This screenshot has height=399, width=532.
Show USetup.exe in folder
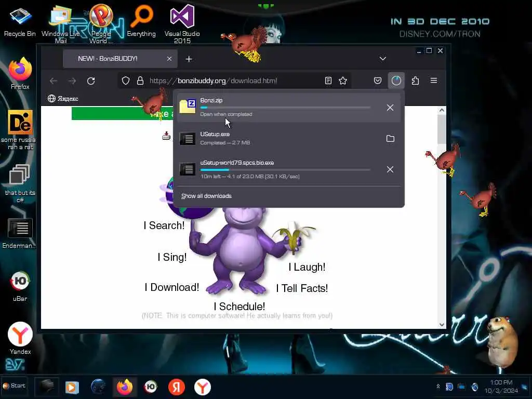390,138
